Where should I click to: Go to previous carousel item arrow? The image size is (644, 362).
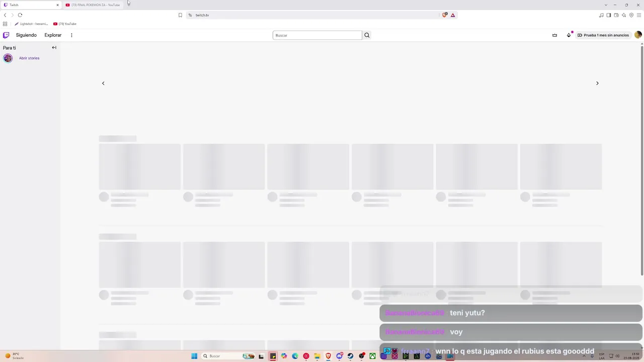[103, 83]
